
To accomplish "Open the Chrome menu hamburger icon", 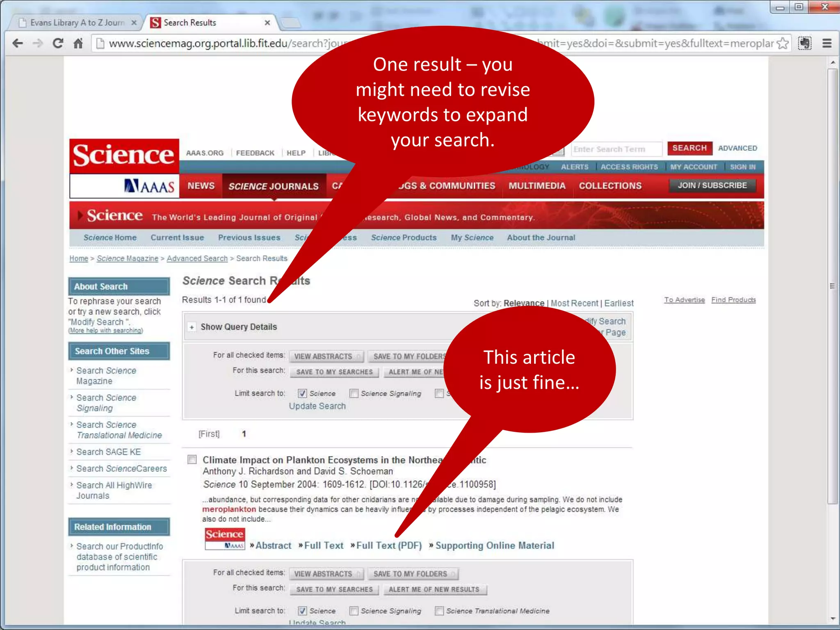I will (827, 43).
